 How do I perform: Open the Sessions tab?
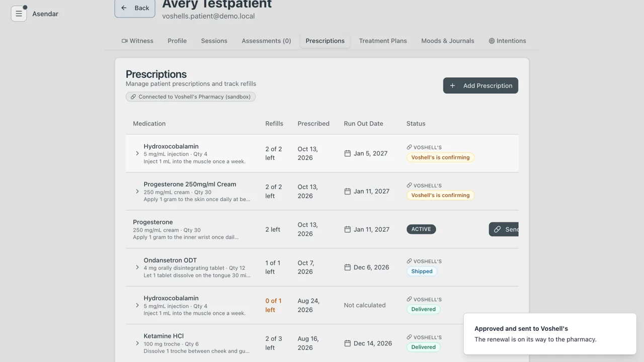tap(214, 41)
